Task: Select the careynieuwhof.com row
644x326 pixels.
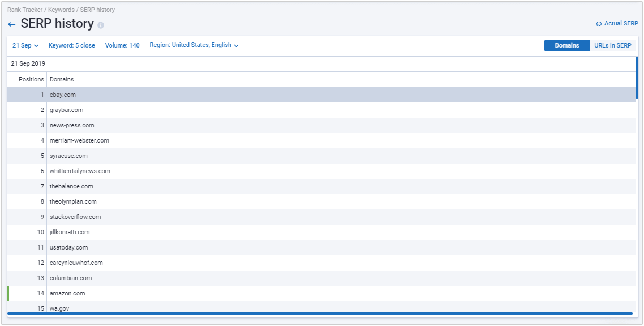Action: click(321, 263)
